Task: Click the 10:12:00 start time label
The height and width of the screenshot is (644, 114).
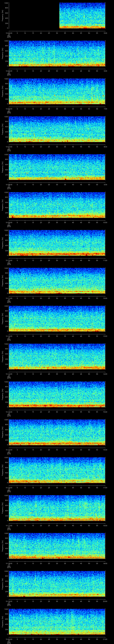Action: [x=9, y=336]
